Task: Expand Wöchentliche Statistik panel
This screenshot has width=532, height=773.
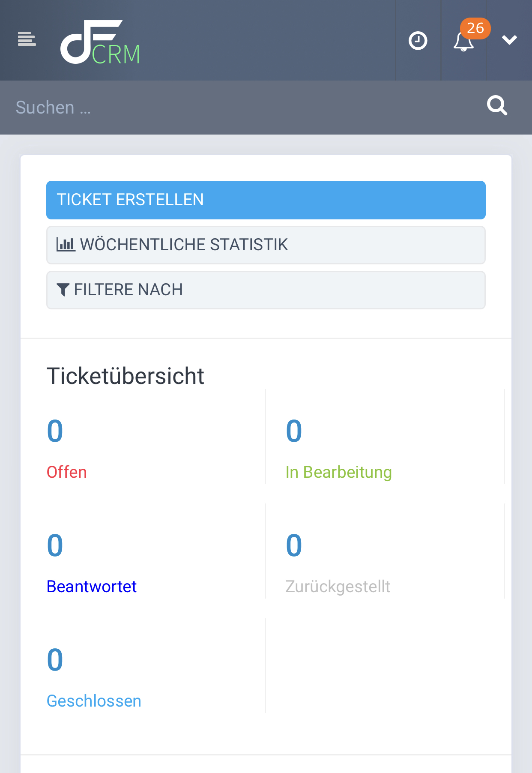Action: tap(266, 245)
